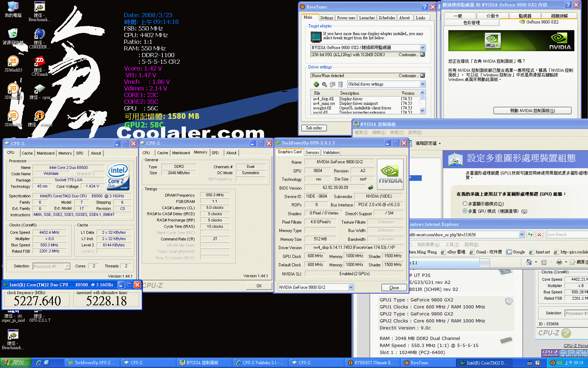Click the BIOS save chip icon in GPU-Z

371,188
